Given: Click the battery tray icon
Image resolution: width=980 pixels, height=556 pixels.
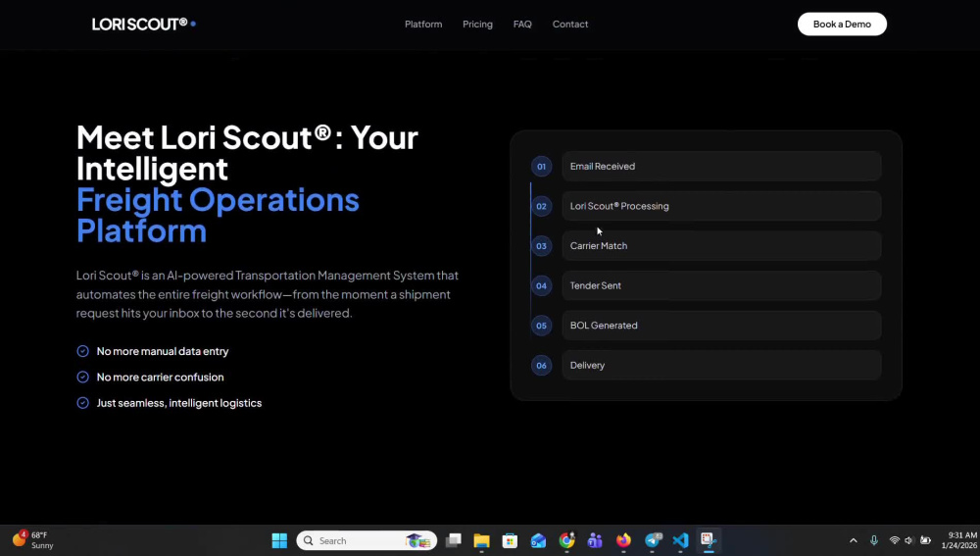Looking at the screenshot, I should tap(926, 540).
